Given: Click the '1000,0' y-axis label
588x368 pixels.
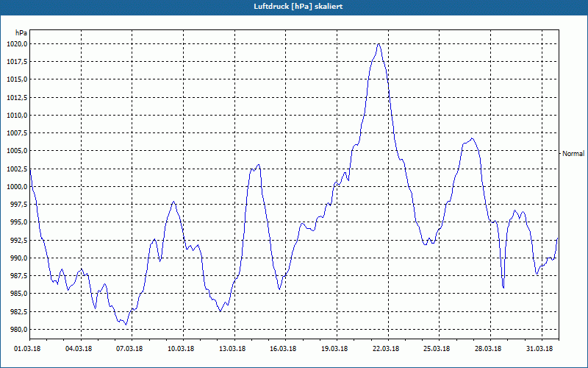Looking at the screenshot, I should (17, 187).
